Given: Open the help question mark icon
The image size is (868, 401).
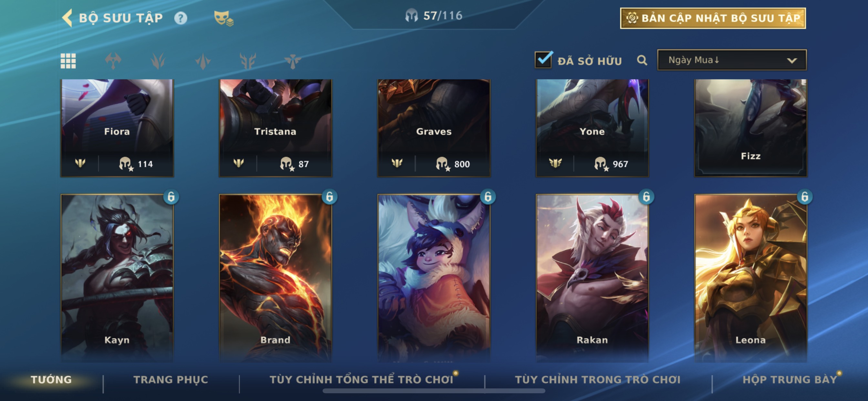Looking at the screenshot, I should (x=181, y=18).
